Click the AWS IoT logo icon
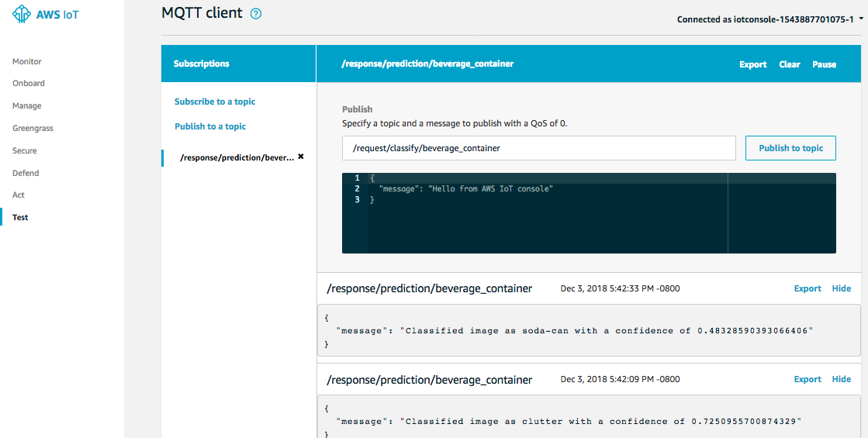Viewport: 868px width, 438px height. pyautogui.click(x=22, y=15)
